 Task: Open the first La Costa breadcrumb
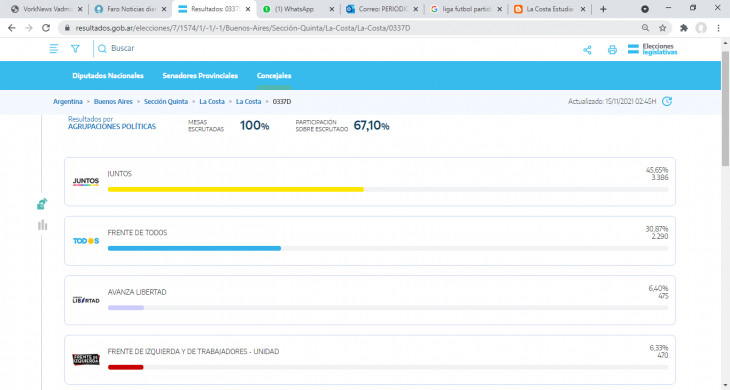coord(212,101)
